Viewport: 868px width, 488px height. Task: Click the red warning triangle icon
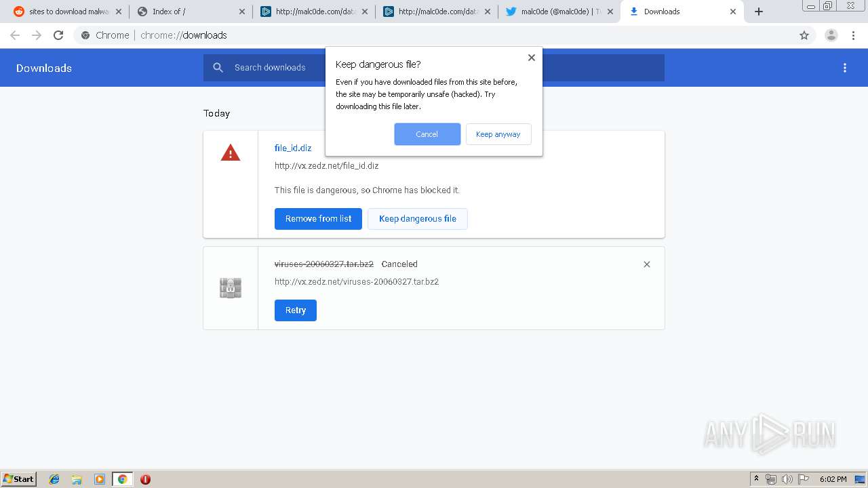[231, 152]
